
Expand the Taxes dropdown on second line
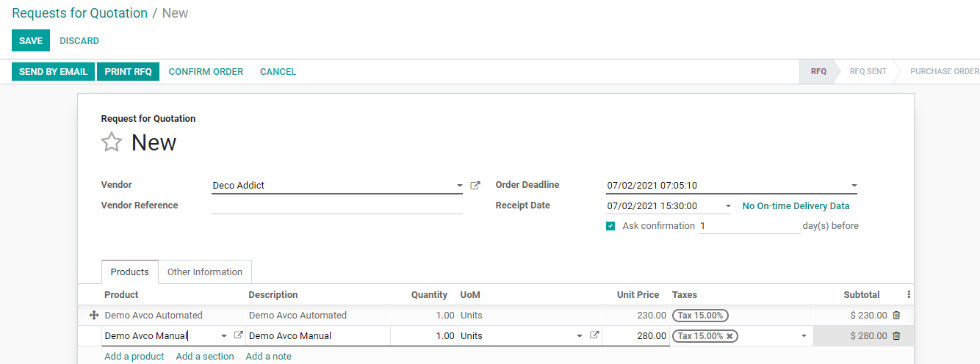(804, 336)
